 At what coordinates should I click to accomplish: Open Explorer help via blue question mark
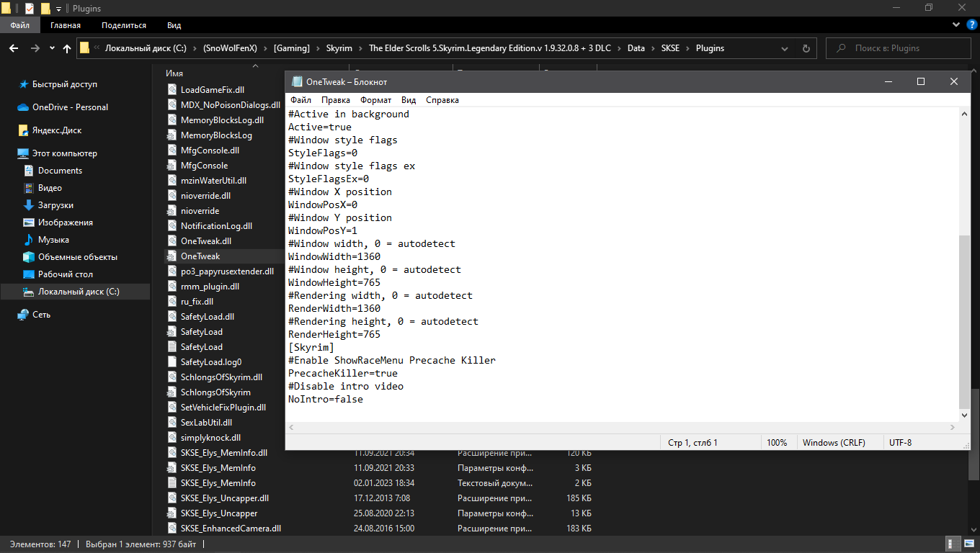(x=971, y=25)
